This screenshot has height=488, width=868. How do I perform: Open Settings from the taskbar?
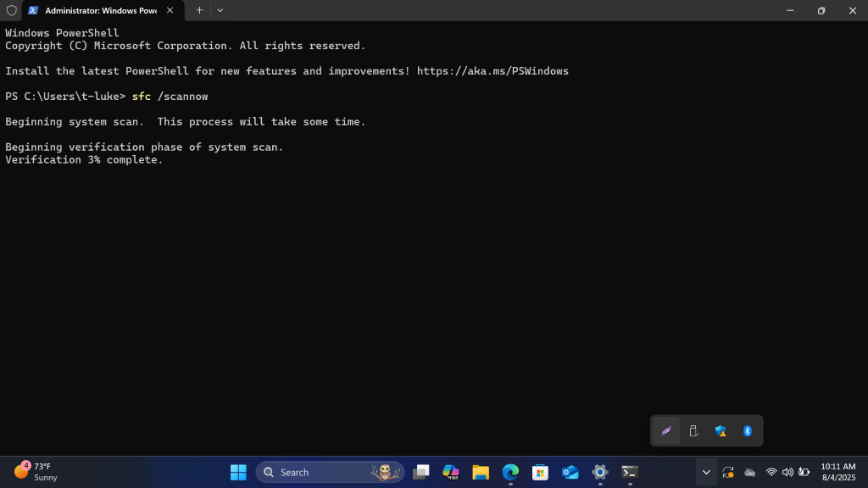point(599,472)
